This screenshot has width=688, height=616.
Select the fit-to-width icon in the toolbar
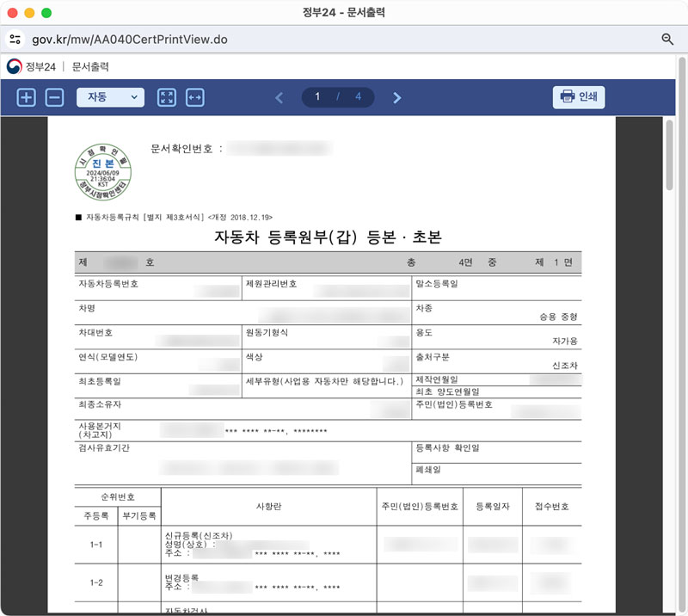click(x=196, y=97)
